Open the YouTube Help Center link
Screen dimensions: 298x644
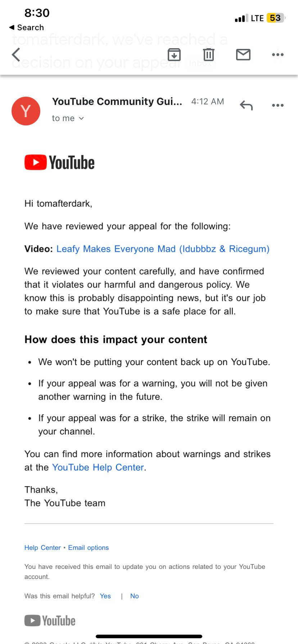click(98, 467)
